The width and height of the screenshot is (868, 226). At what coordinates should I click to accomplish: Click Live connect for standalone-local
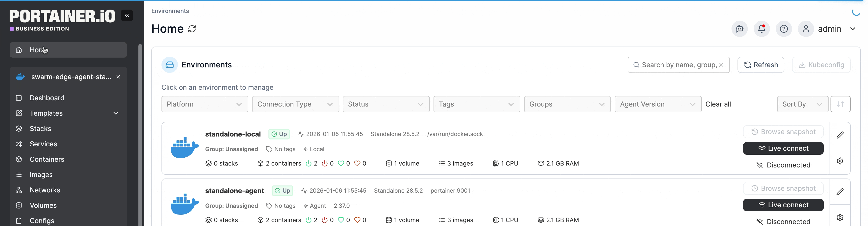point(783,148)
